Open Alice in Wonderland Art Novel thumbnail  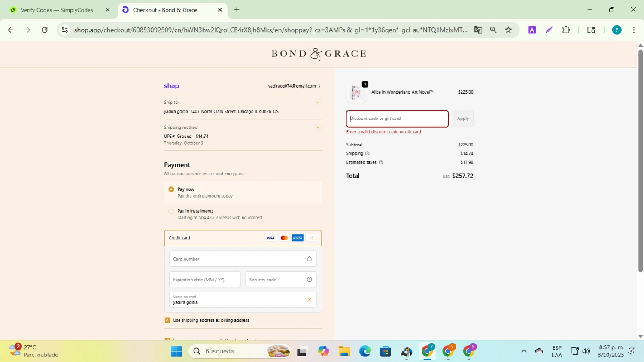(356, 93)
